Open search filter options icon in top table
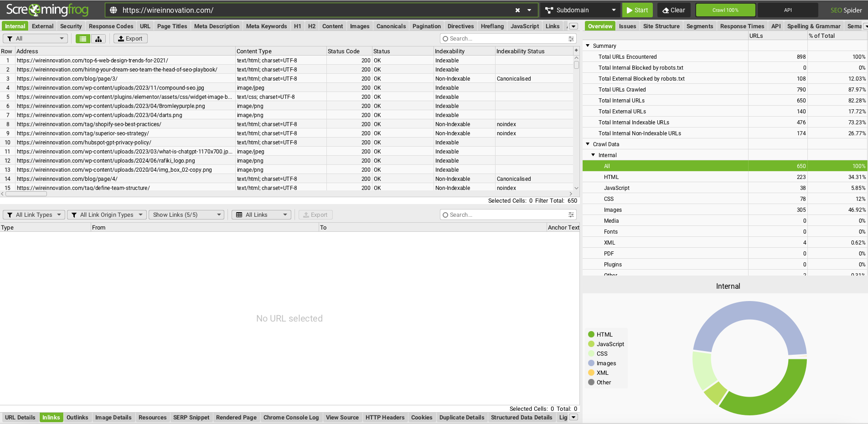Image resolution: width=868 pixels, height=424 pixels. click(571, 39)
